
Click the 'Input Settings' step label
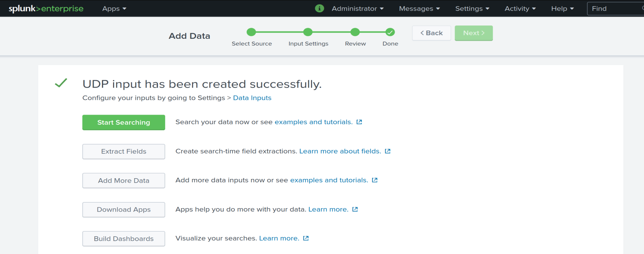pos(308,44)
